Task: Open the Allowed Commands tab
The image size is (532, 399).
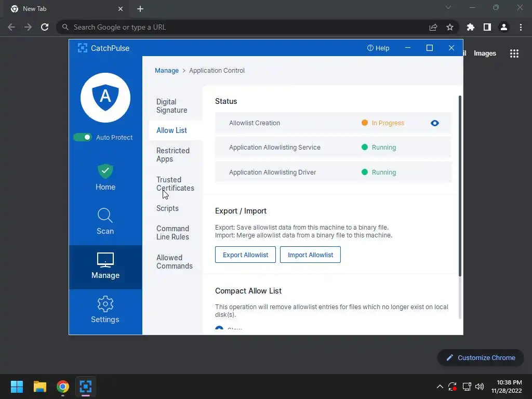Action: (175, 262)
